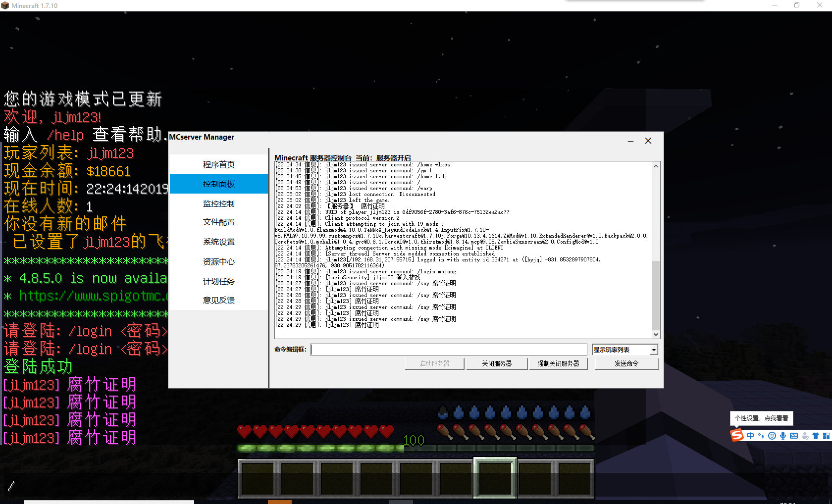Click the '/login mojang' log line in console
The image size is (832, 504).
(366, 272)
